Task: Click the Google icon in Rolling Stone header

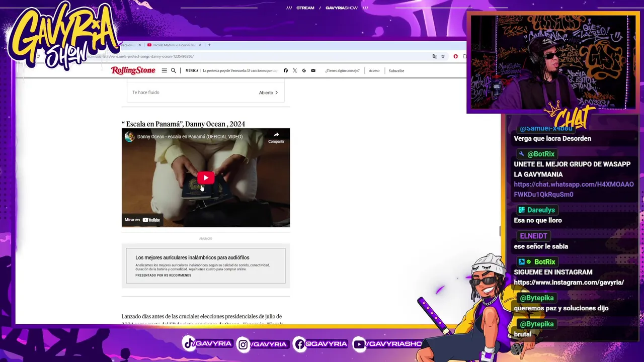Action: point(304,70)
